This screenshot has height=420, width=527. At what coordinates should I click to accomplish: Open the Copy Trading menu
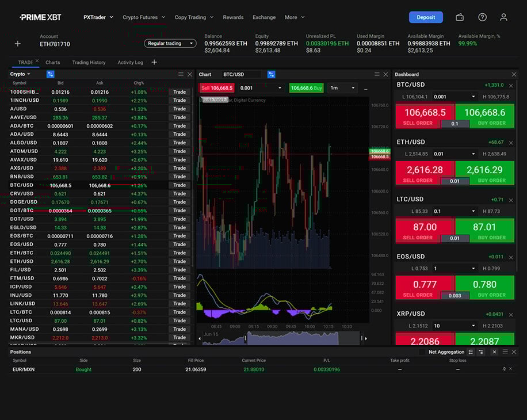pyautogui.click(x=194, y=17)
